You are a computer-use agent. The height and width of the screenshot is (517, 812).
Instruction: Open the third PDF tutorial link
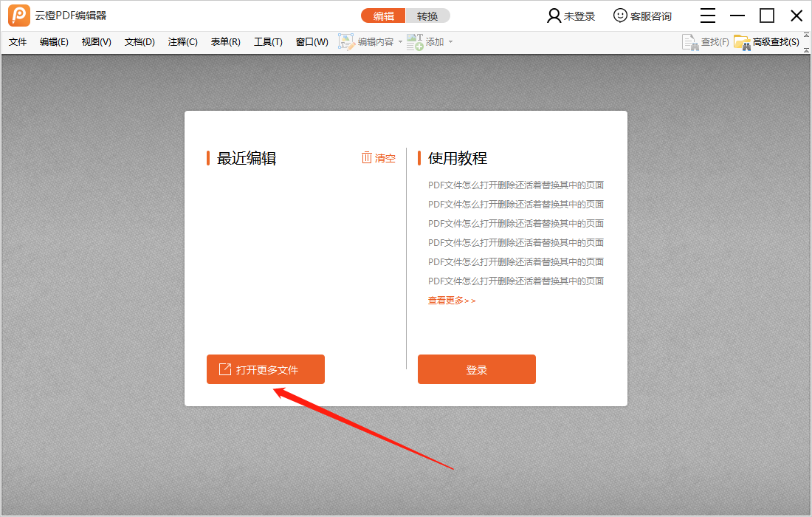point(516,223)
